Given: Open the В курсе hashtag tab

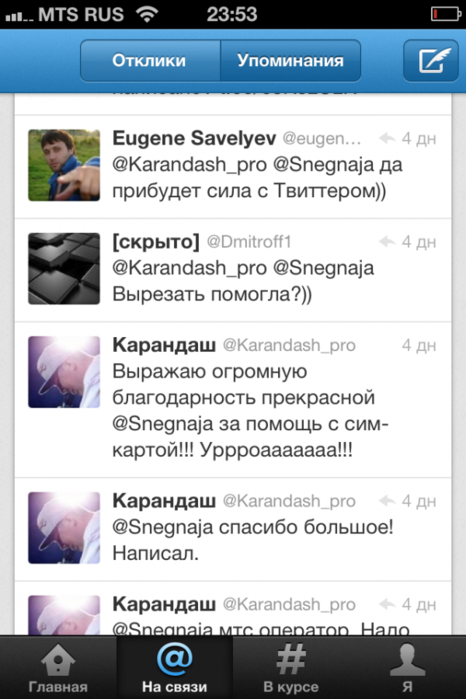Looking at the screenshot, I should pos(291,667).
